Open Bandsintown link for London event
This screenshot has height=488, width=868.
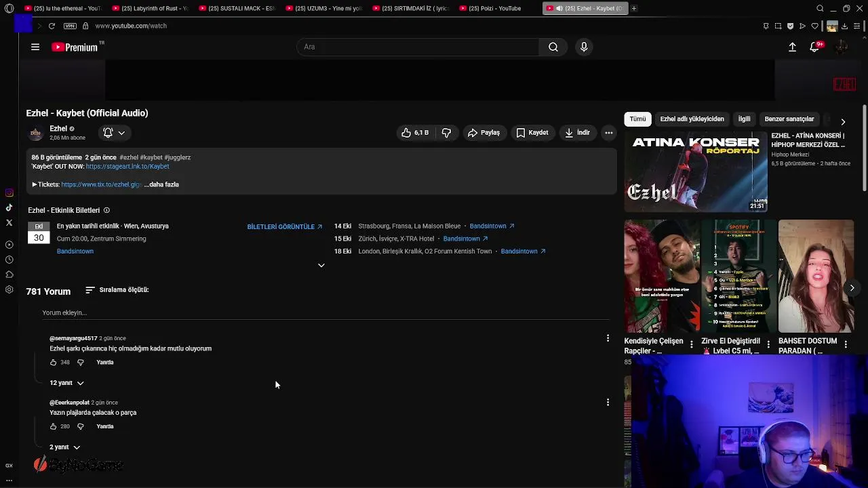click(524, 251)
